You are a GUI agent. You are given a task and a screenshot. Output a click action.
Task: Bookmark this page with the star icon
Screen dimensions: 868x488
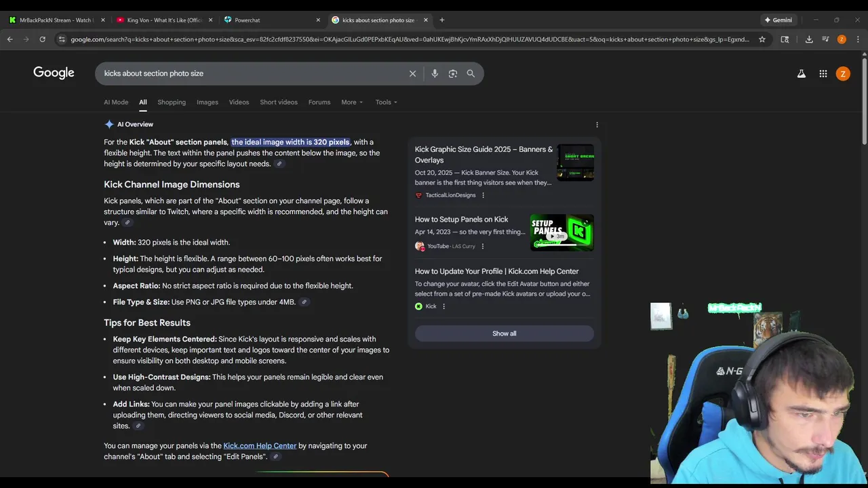(762, 39)
